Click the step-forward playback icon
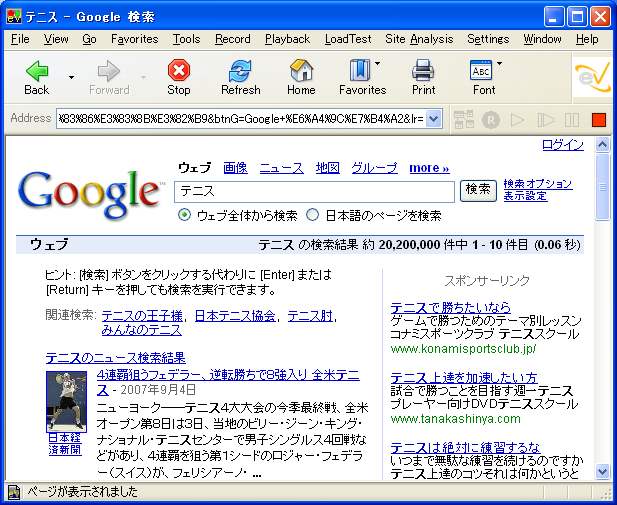The image size is (617, 505). (545, 120)
